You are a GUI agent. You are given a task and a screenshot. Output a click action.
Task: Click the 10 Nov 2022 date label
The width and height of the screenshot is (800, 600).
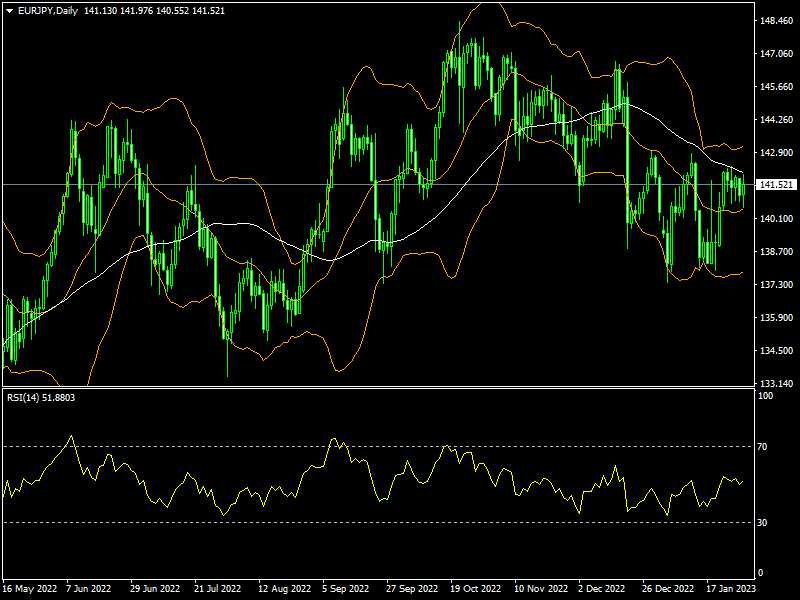[541, 588]
